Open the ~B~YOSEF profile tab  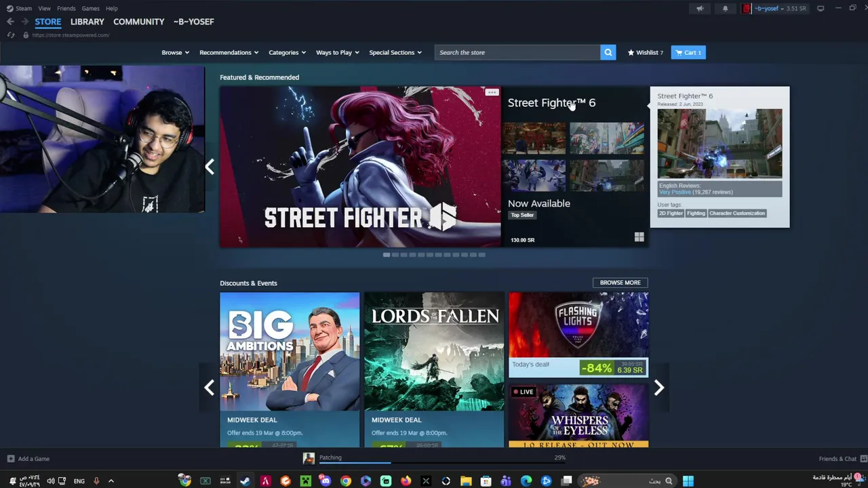point(194,22)
